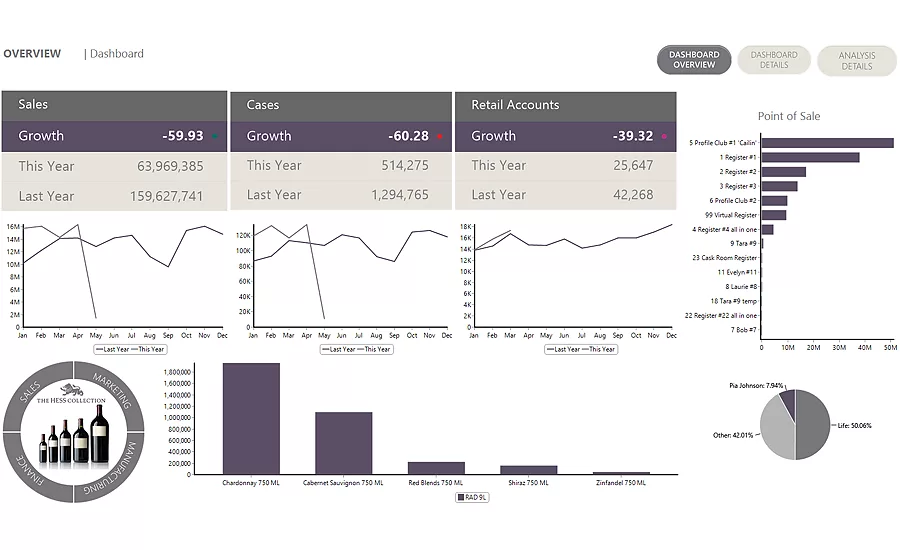This screenshot has height=550, width=900.
Task: Click the Red Blends 750 ML bar
Action: [436, 468]
